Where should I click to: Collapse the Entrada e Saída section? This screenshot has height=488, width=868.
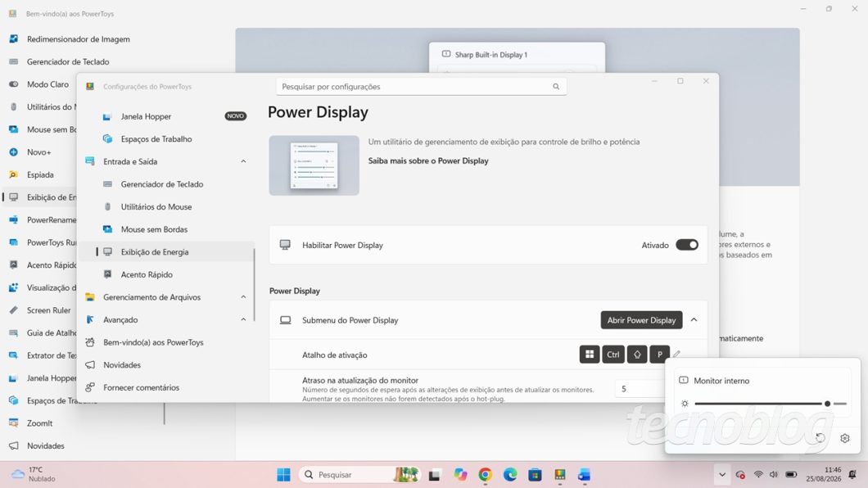tap(243, 161)
